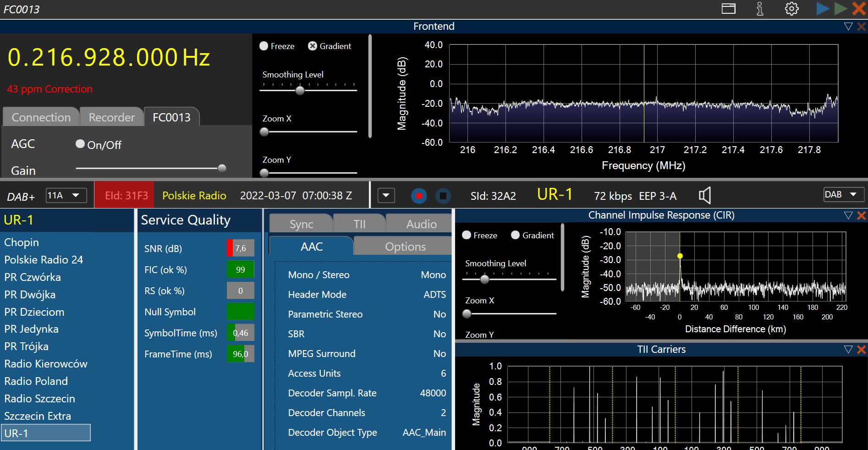Screen dimensions: 868x450
Task: Toggle AGC On/Off
Action: click(x=80, y=144)
